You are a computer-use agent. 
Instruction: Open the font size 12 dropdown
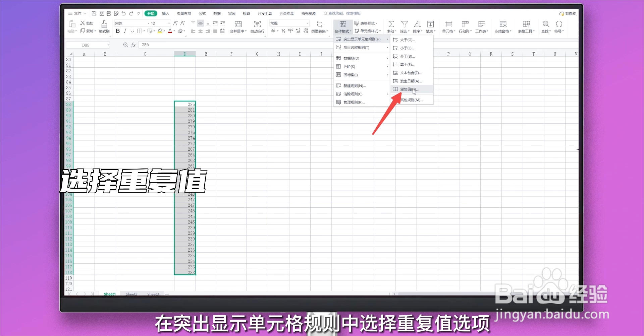[x=169, y=23]
